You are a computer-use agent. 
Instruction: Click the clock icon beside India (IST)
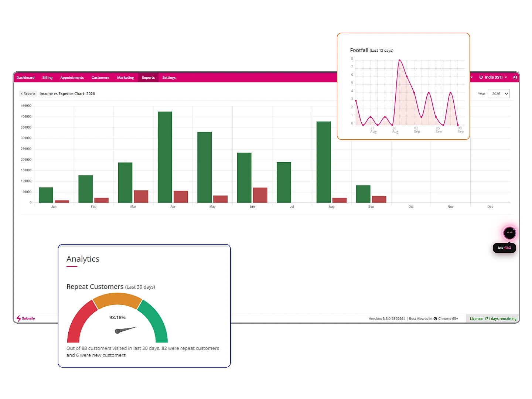pos(481,77)
